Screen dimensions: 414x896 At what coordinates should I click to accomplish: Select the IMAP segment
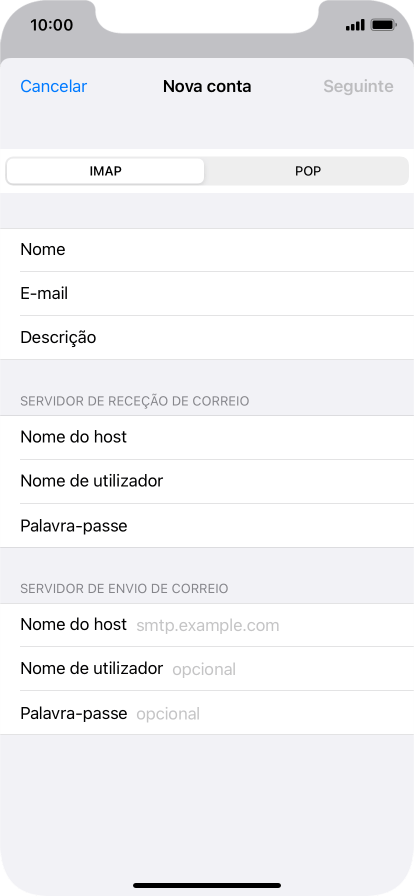pos(105,171)
